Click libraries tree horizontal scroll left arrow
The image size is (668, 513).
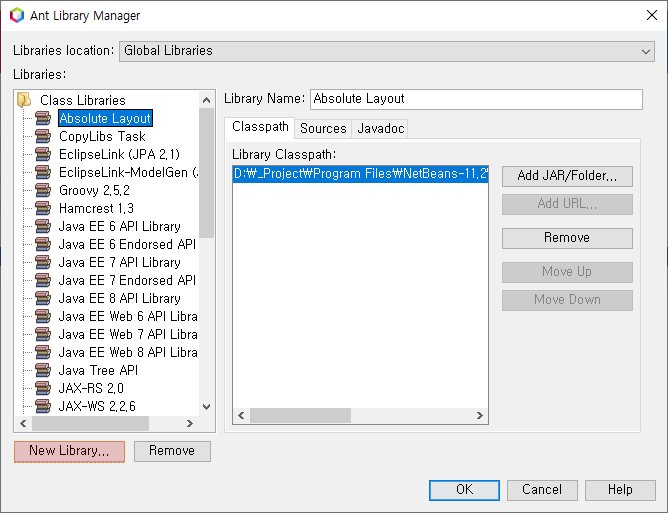(23, 424)
